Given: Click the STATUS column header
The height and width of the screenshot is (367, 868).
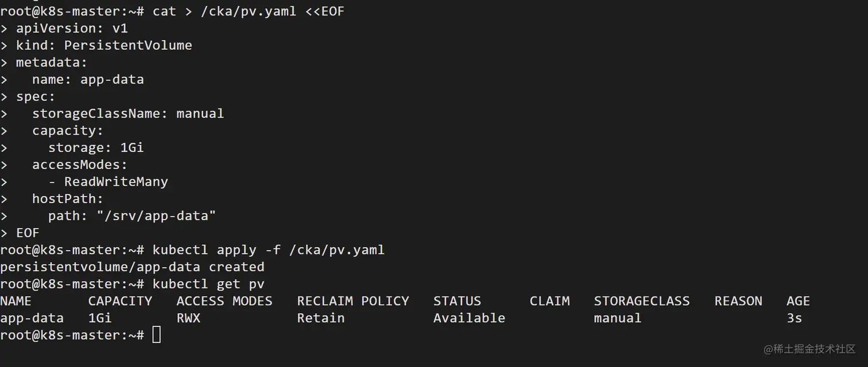Looking at the screenshot, I should [457, 301].
